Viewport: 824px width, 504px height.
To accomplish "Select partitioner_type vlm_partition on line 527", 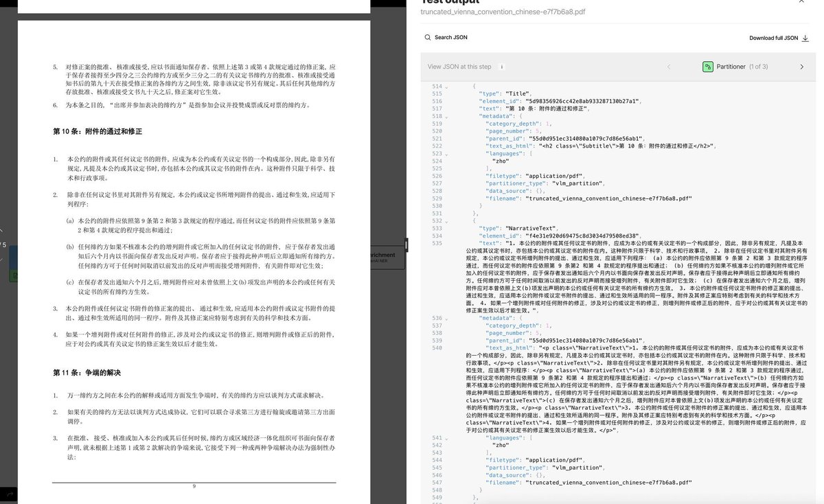I will tap(545, 183).
